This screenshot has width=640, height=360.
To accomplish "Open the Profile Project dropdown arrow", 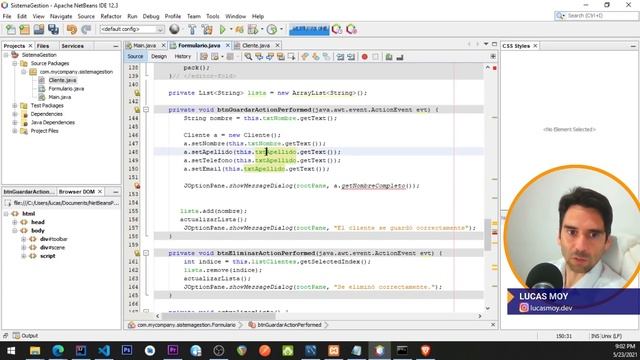I will (x=281, y=29).
